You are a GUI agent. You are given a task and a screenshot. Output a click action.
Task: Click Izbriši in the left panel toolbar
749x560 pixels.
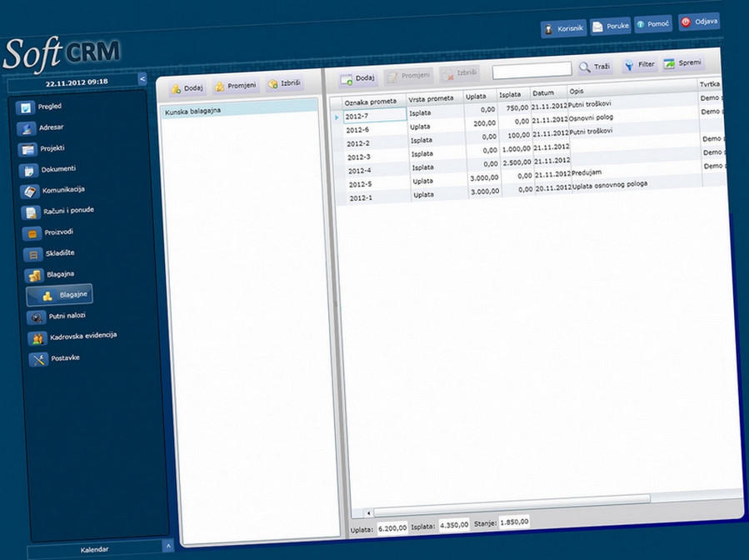284,83
